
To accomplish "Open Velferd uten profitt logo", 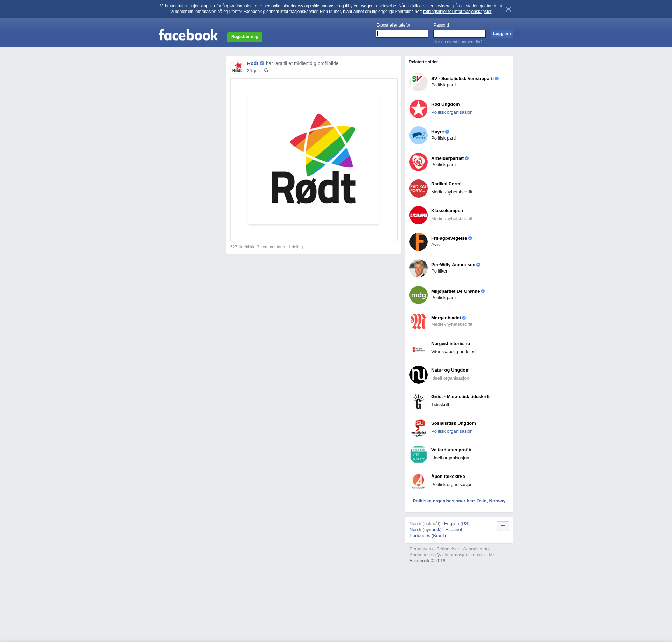I will 419,454.
